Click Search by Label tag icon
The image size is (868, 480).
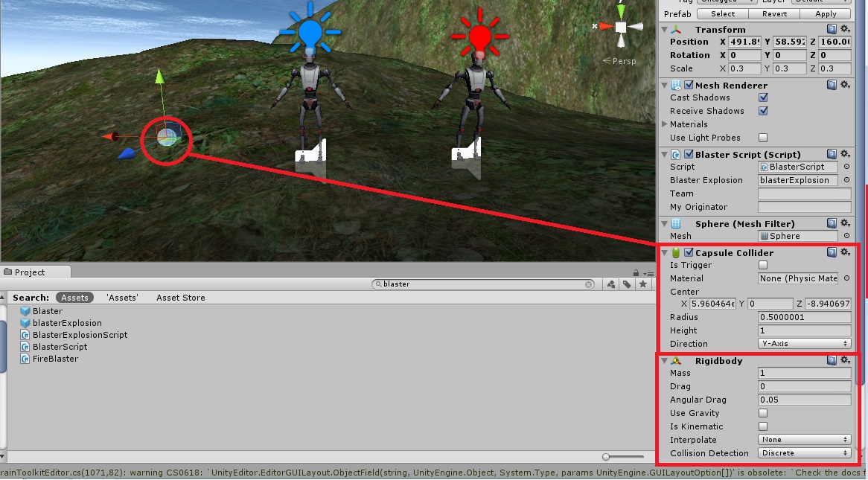coord(627,284)
